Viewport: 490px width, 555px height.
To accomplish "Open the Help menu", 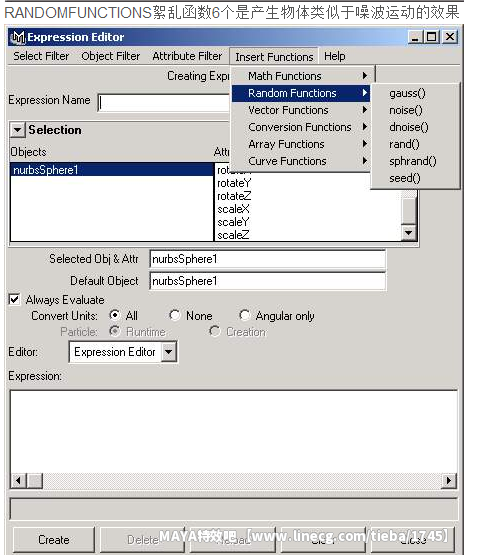I will point(335,56).
